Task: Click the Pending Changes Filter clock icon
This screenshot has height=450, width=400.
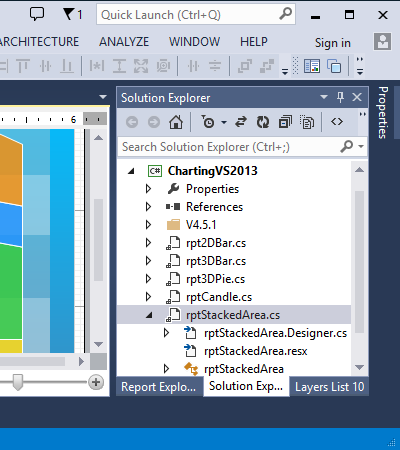Action: (x=208, y=122)
